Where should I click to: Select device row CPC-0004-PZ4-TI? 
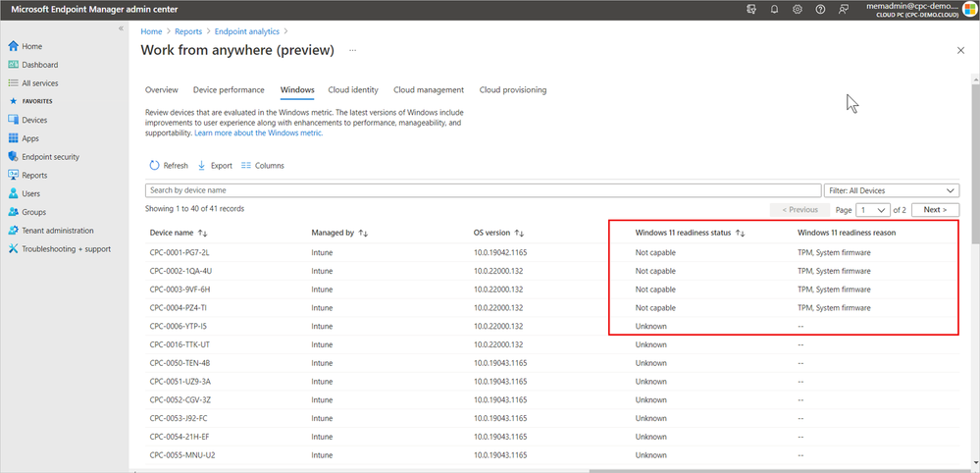(552, 308)
